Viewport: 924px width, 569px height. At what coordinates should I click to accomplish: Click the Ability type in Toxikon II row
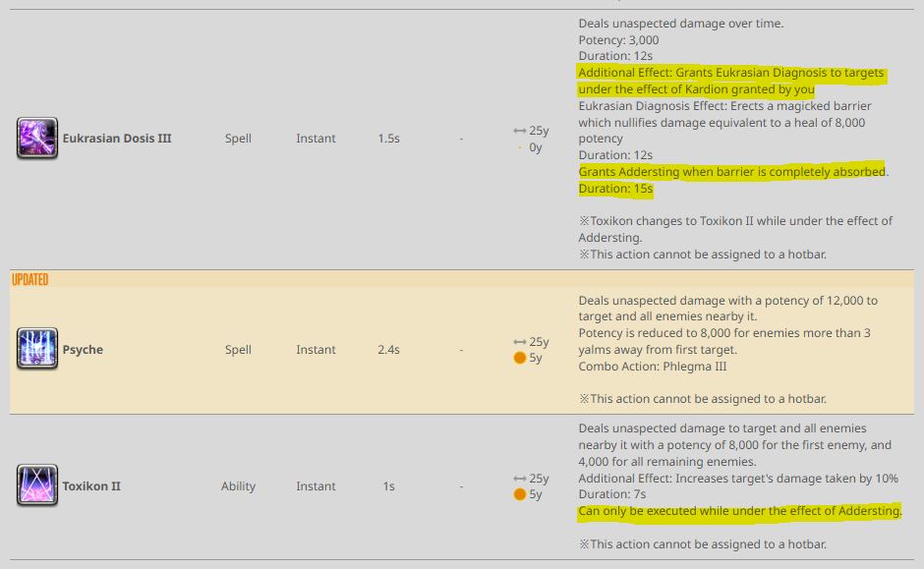click(x=238, y=485)
